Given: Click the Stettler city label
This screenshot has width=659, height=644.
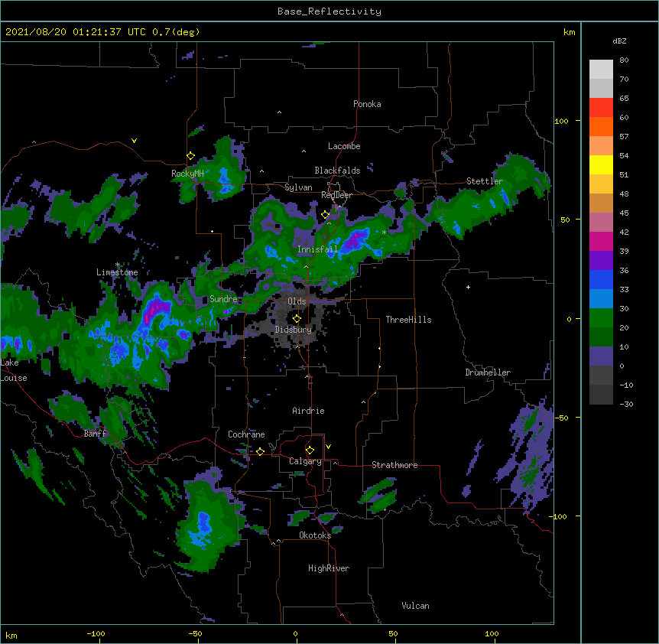Looking at the screenshot, I should point(485,181).
